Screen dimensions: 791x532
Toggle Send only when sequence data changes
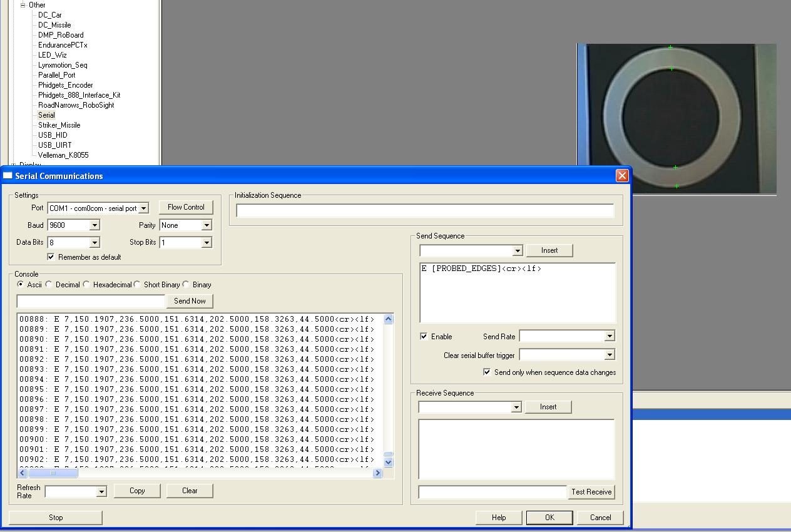tap(487, 372)
